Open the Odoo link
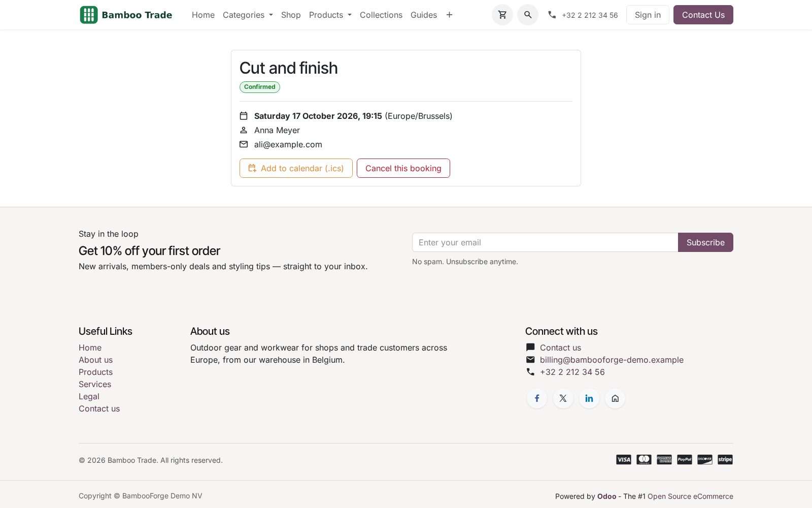This screenshot has height=508, width=812. pyautogui.click(x=606, y=496)
